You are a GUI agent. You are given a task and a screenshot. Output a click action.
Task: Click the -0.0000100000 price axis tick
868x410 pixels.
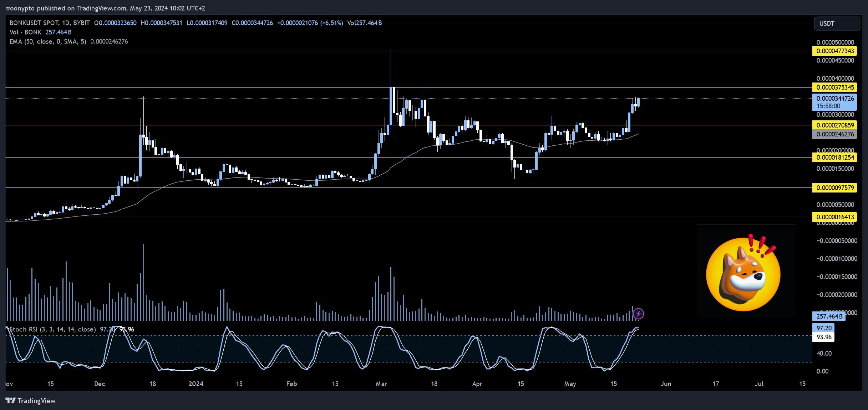837,259
